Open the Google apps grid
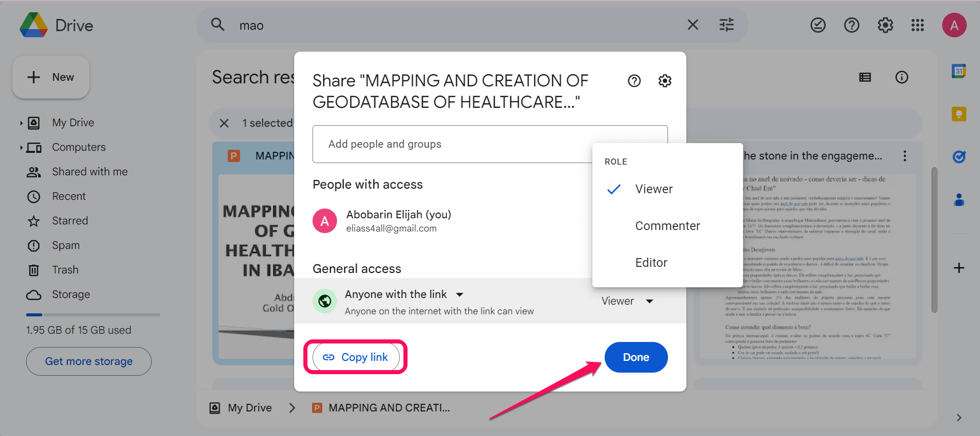The height and width of the screenshot is (436, 980). tap(918, 25)
